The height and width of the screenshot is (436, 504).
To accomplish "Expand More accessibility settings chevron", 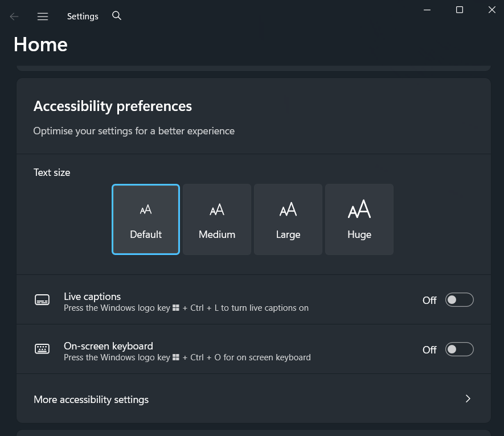I will [x=468, y=399].
